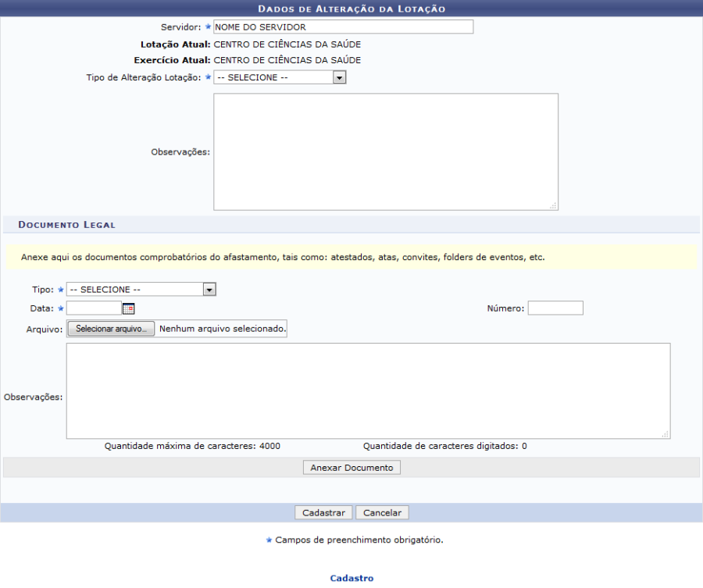Screen dimensions: 703x588
Task: Click the Lotação Atual value text
Action: point(287,45)
